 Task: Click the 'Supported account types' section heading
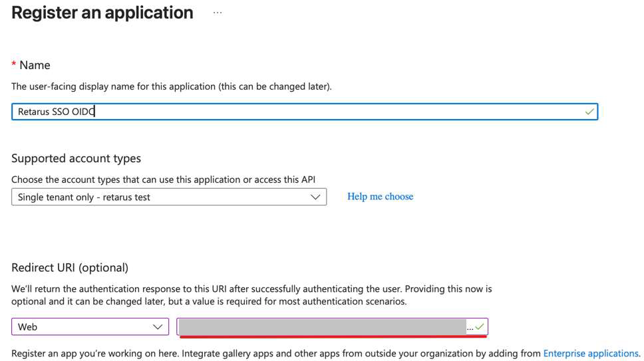coord(76,159)
